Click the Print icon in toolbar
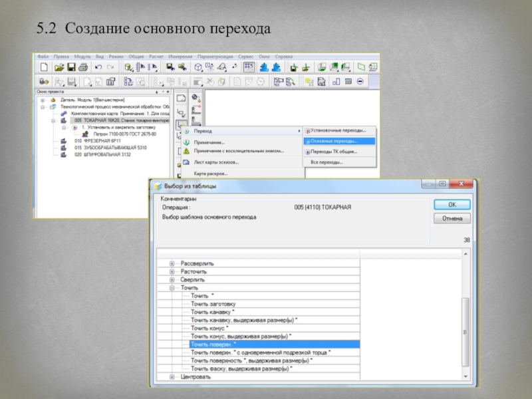Screen dimensions: 532x399 (x=82, y=68)
